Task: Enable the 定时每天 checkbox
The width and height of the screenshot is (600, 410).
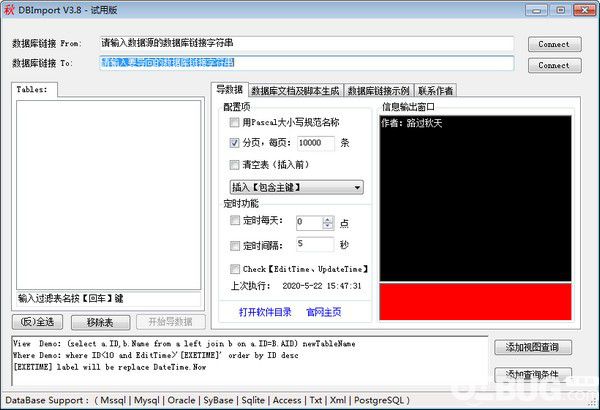Action: [235, 220]
